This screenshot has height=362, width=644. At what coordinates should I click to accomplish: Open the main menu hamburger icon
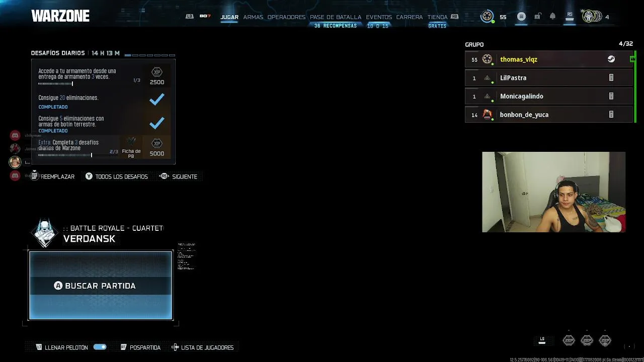click(x=521, y=17)
